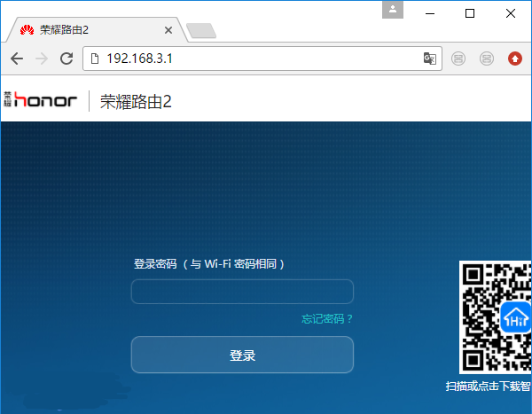Click the 忘记密码？ link
Screen dimensions: 532x414
coord(327,319)
